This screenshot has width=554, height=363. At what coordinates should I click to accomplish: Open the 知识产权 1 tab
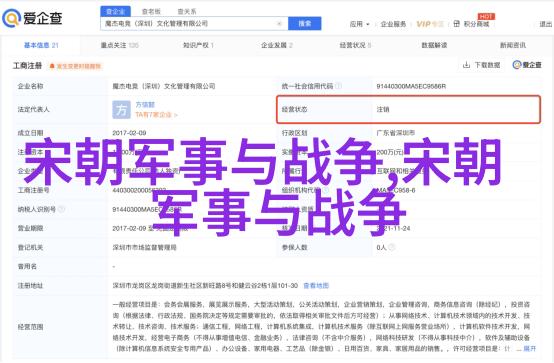[198, 45]
